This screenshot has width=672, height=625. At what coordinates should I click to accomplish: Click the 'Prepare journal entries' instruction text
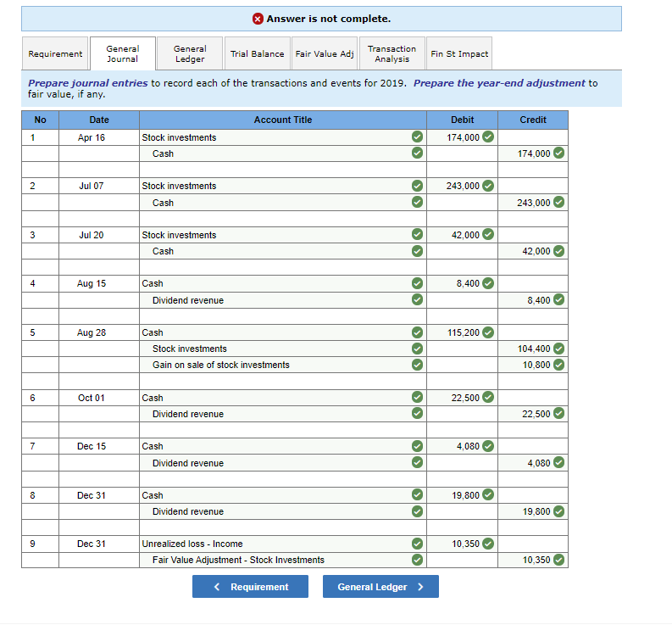88,83
